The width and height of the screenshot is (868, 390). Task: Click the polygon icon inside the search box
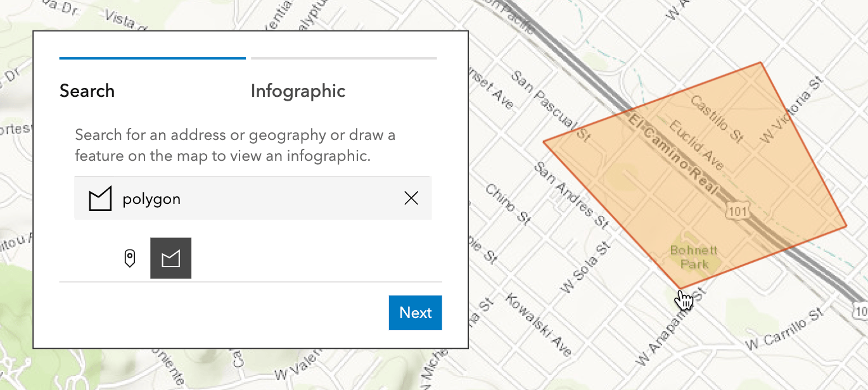tap(99, 198)
